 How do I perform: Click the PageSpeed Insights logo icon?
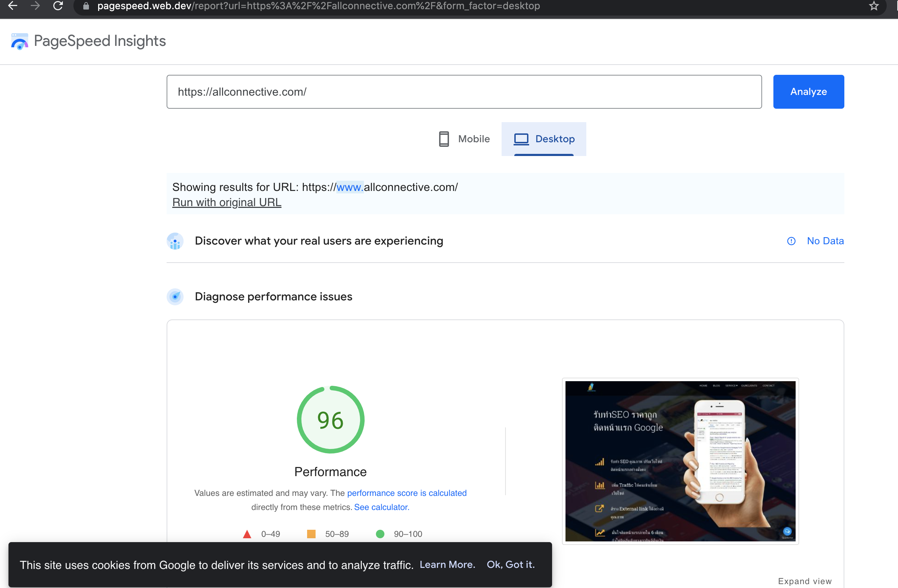point(20,41)
